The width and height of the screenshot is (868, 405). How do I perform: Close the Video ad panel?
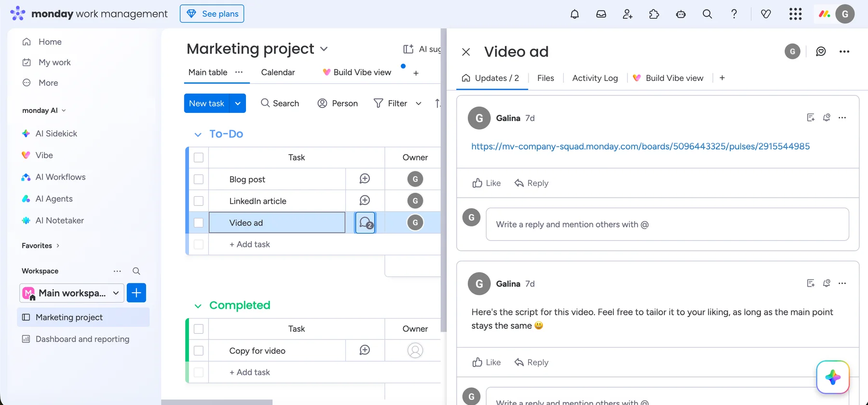pyautogui.click(x=466, y=52)
